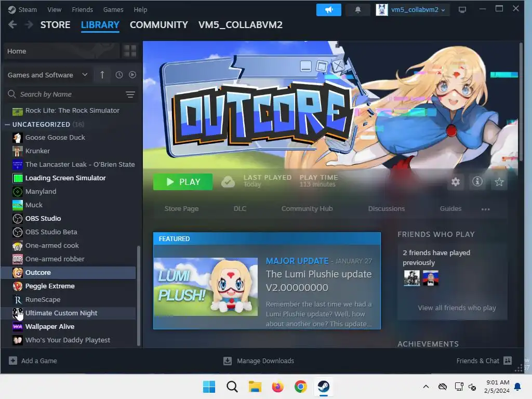Click the Search by Name field
The width and height of the screenshot is (532, 399).
(71, 95)
